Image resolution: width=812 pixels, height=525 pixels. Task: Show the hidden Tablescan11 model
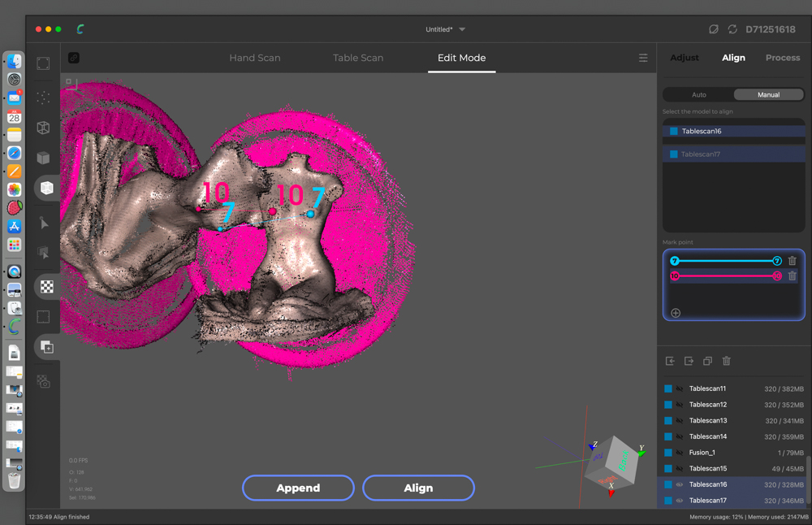click(x=680, y=388)
